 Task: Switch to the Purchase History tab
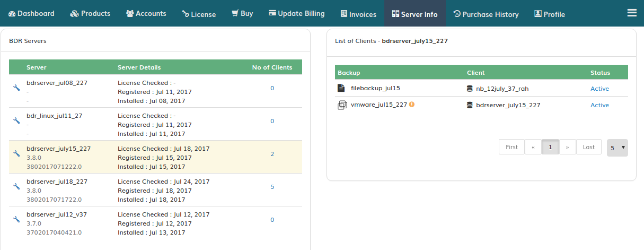(x=486, y=14)
